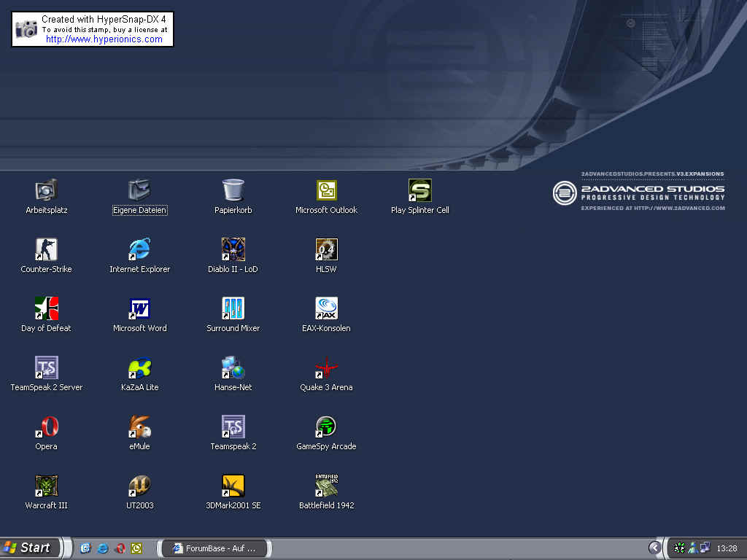Click the "Play Splinter Cell" label text
This screenshot has height=560, width=747.
point(419,210)
